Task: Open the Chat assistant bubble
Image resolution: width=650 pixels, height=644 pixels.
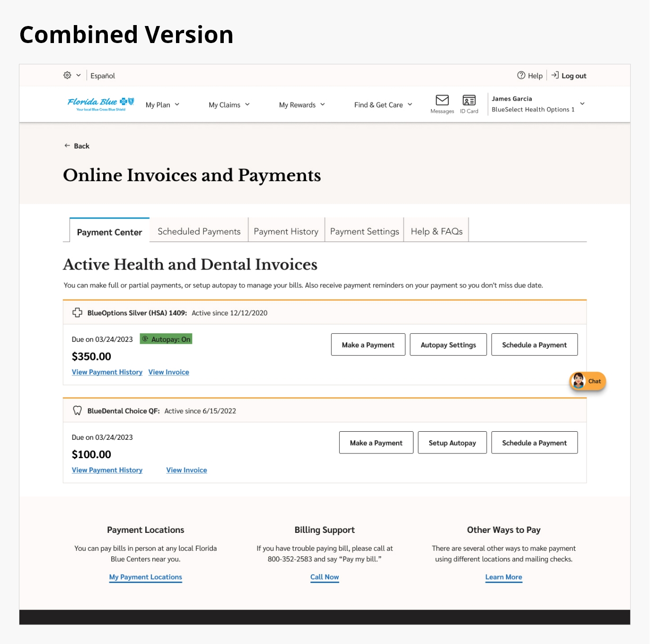Action: click(587, 381)
